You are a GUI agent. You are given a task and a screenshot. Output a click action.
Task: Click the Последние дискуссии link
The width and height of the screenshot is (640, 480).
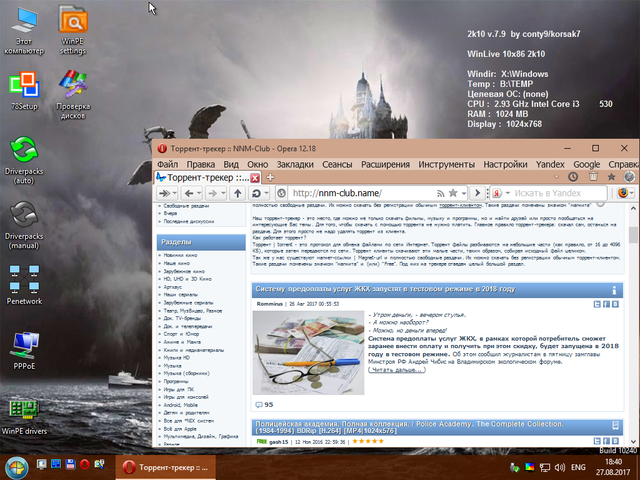189,221
